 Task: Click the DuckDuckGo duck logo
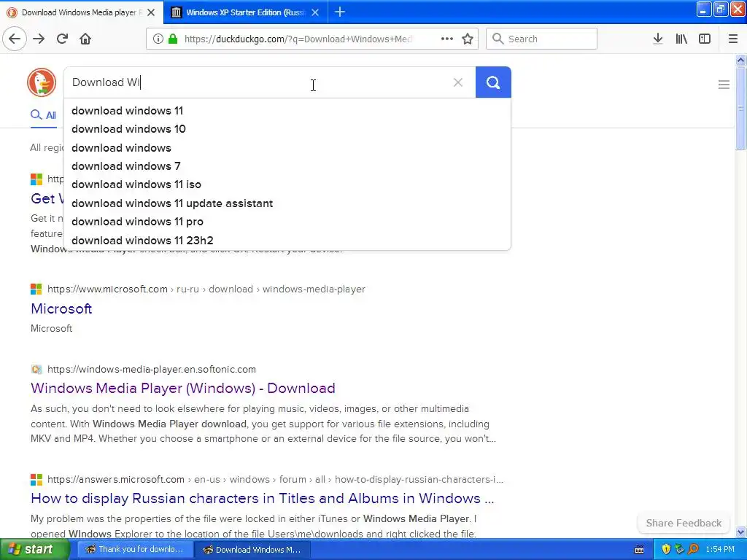point(42,82)
